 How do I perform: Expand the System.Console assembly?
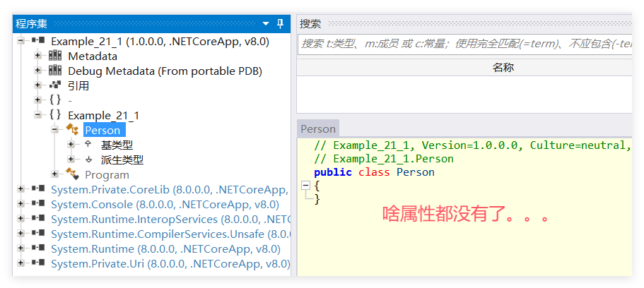[21, 203]
